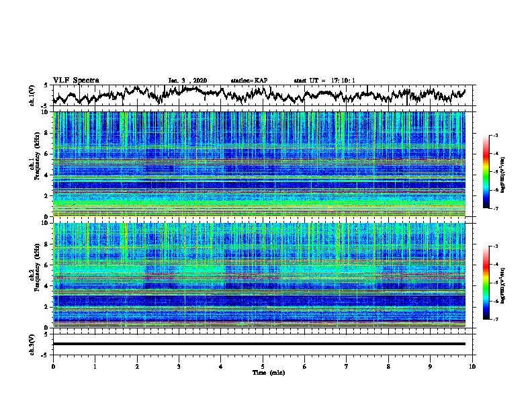Image resolution: width=532 pixels, height=411 pixels.
Task: Click the time axis tick "0"
Action: coord(53,367)
